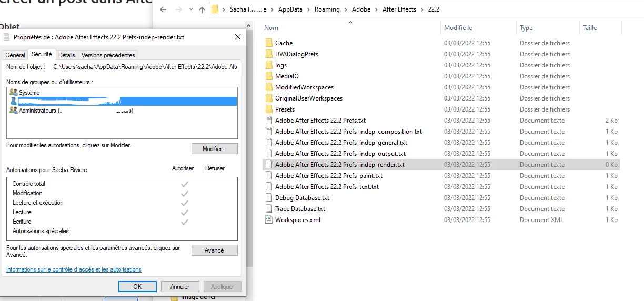Image resolution: width=644 pixels, height=301 pixels.
Task: Click the Workspaces.xml file icon
Action: point(269,219)
